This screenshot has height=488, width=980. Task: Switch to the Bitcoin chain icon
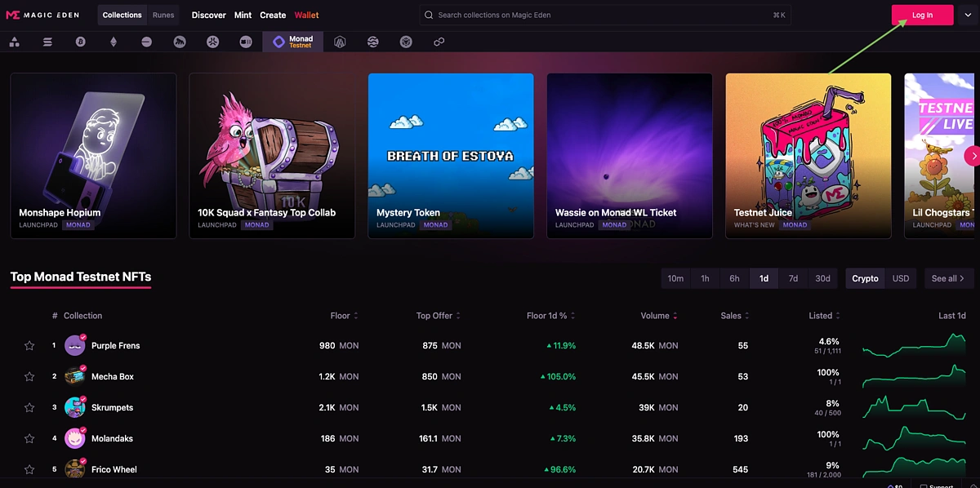(x=80, y=42)
